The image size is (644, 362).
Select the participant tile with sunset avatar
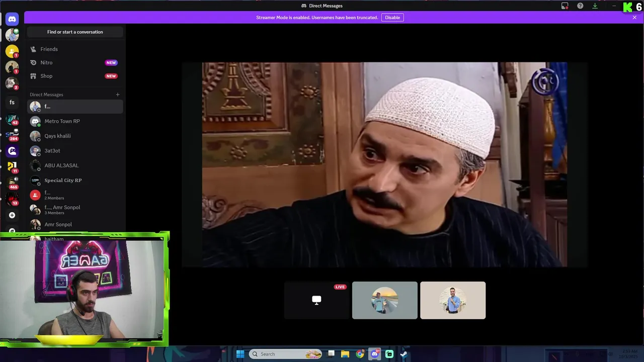pyautogui.click(x=385, y=300)
